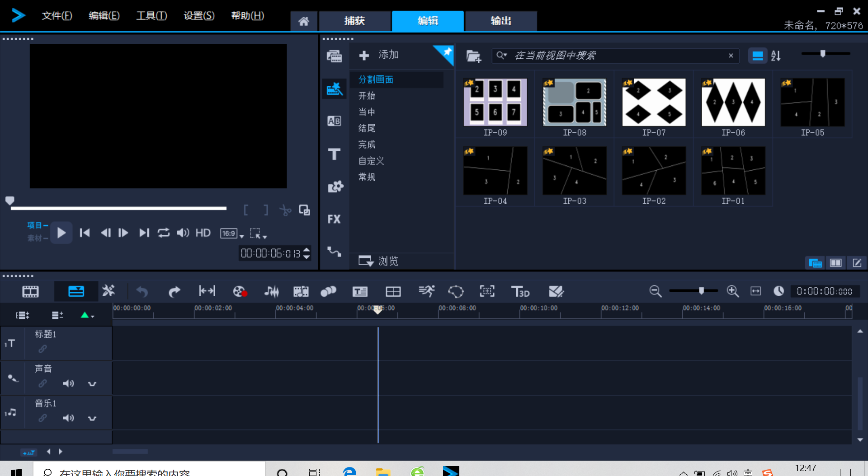The height and width of the screenshot is (476, 868).
Task: Open the 编辑(E) menu
Action: pyautogui.click(x=104, y=16)
